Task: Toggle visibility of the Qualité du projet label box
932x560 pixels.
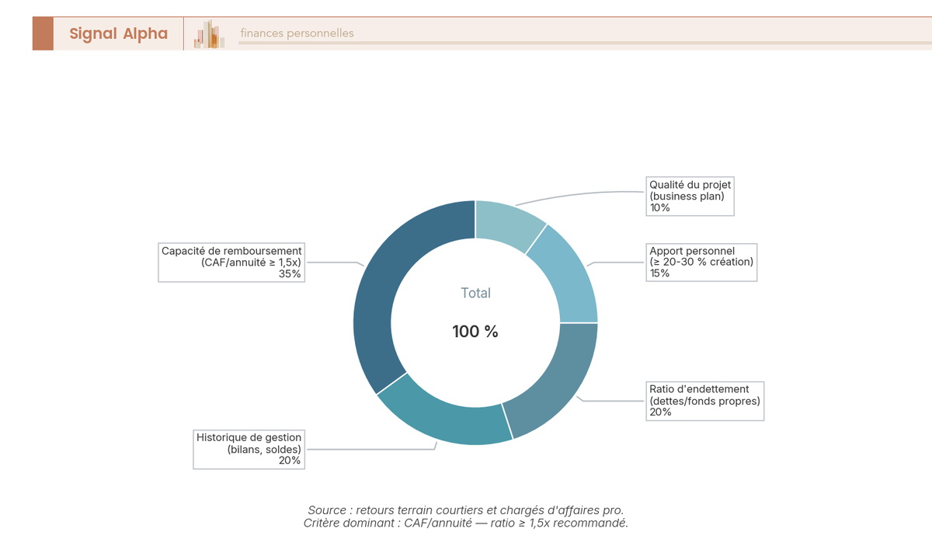Action: (690, 196)
